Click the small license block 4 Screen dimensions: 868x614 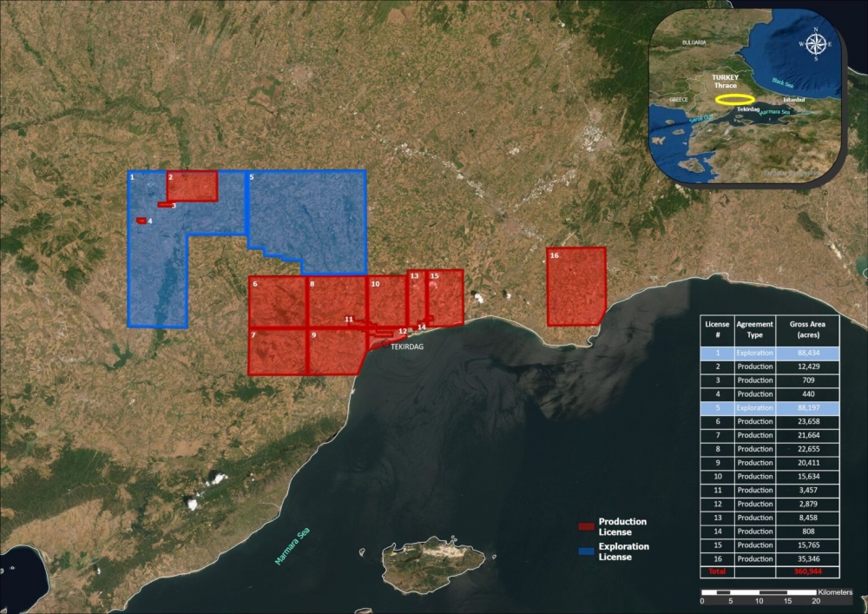tap(141, 221)
